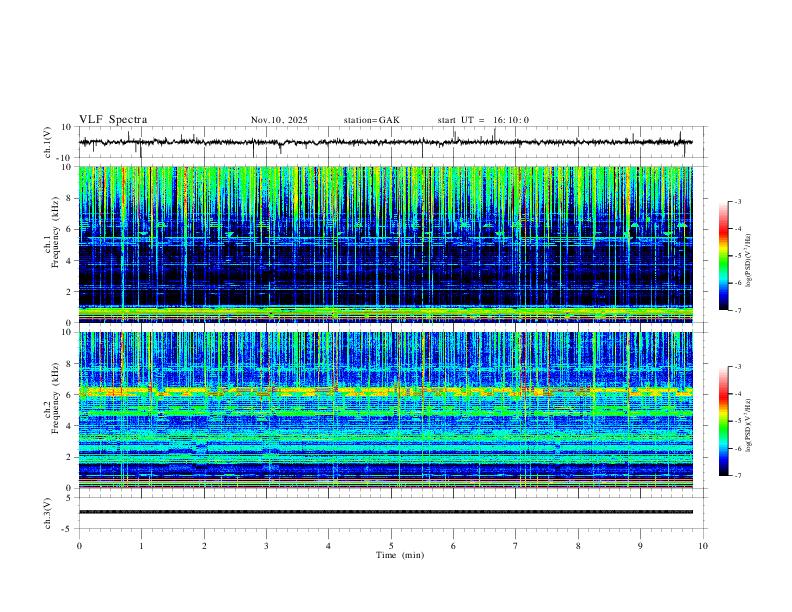792x612 pixels.
Task: Select the date "Nov.10, 2025"
Action: [x=279, y=120]
